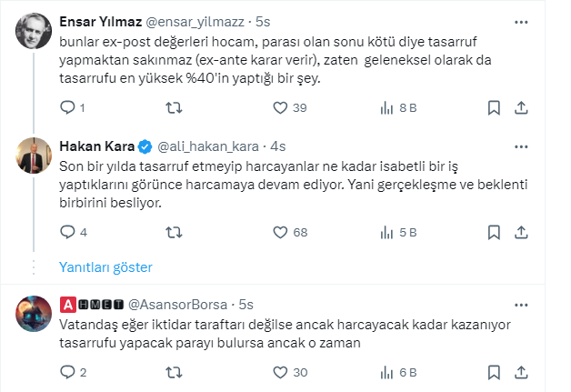Like AsansorBorsa's tweet
This screenshot has width=571, height=392.
click(x=281, y=372)
